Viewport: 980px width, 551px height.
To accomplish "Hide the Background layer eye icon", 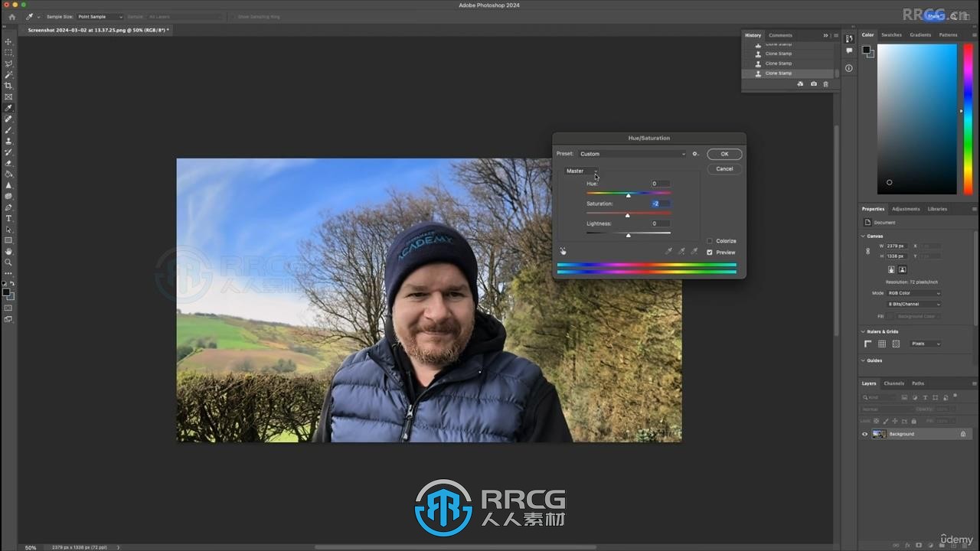I will click(x=865, y=434).
